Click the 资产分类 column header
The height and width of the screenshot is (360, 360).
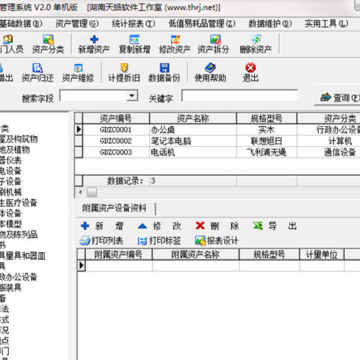pos(329,118)
